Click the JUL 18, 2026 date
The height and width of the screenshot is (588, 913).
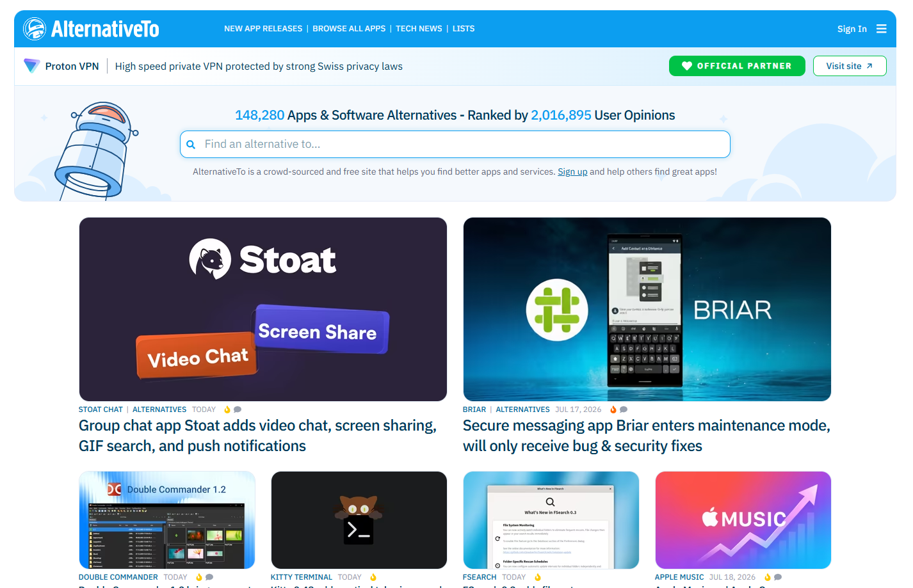pyautogui.click(x=732, y=577)
